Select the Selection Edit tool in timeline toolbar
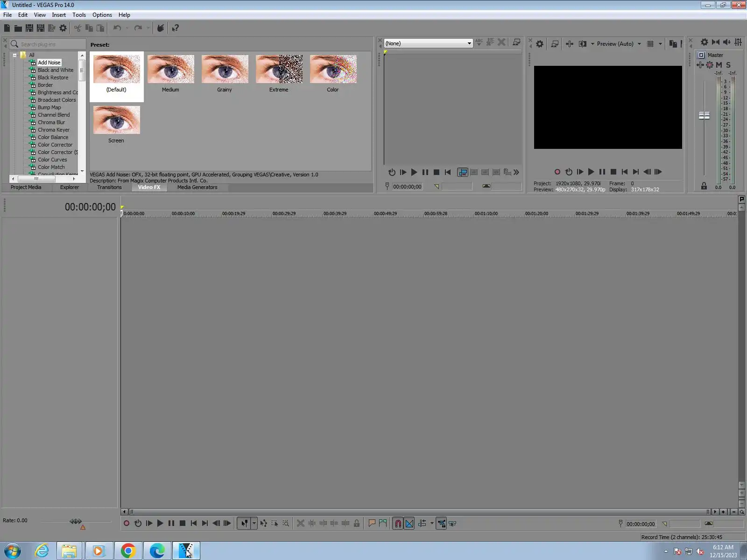Image resolution: width=747 pixels, height=560 pixels. tap(275, 524)
